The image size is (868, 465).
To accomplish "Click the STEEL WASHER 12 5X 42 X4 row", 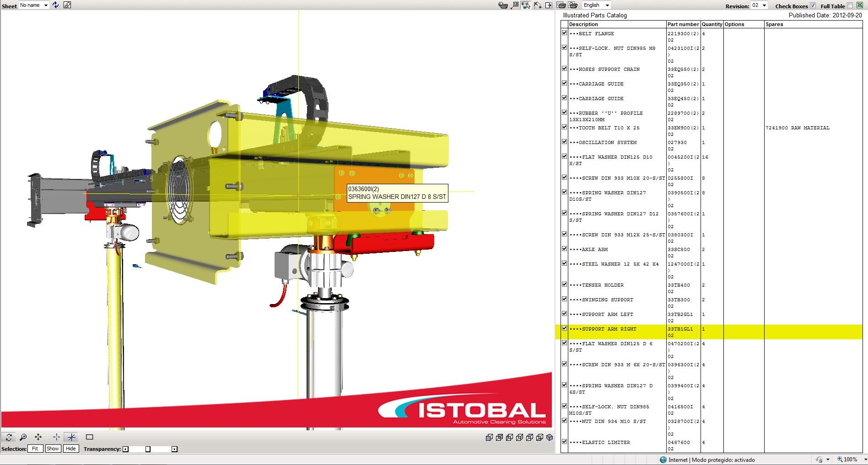I will coord(712,270).
